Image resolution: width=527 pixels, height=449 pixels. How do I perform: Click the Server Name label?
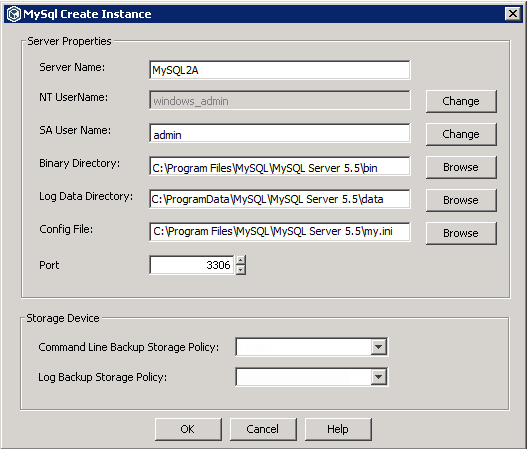(72, 67)
